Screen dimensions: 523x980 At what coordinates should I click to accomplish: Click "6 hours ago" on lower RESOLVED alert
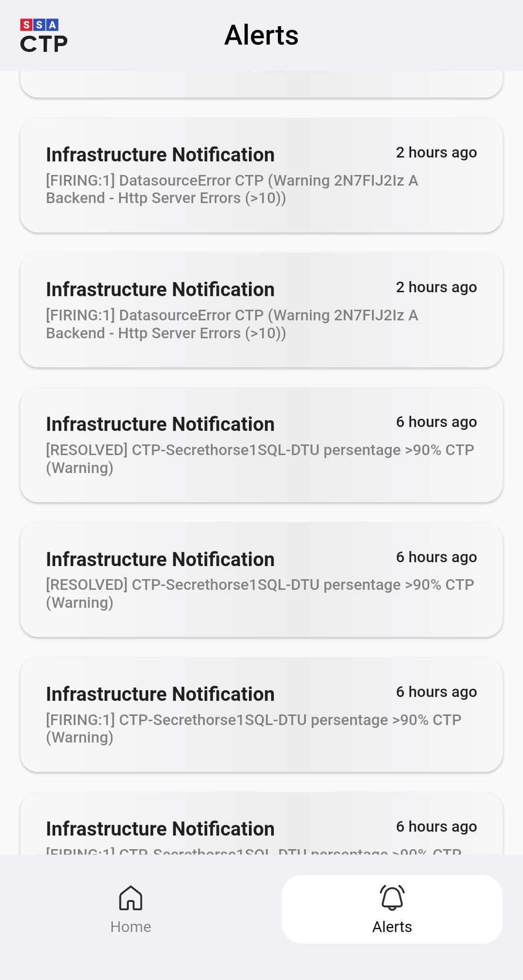436,557
